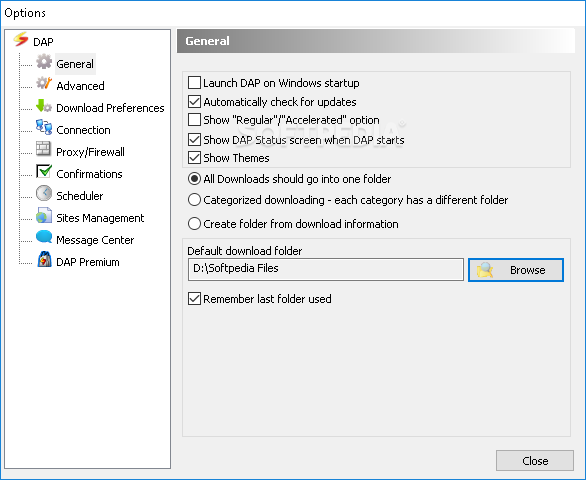This screenshot has width=586, height=480.
Task: Select the DAP root tree node
Action: (x=43, y=41)
